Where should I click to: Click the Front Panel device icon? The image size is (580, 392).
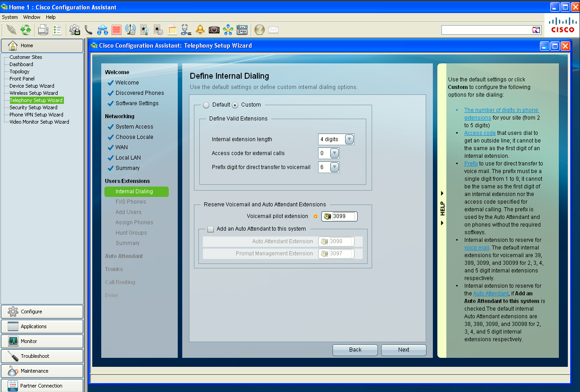(x=242, y=30)
